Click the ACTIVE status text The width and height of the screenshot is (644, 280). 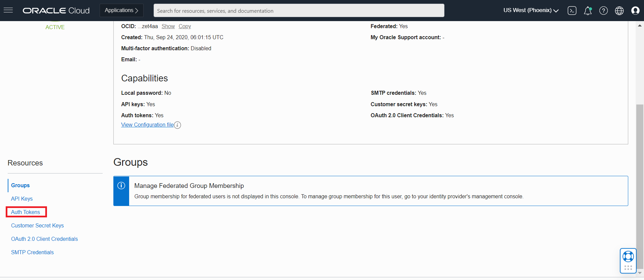tap(55, 27)
